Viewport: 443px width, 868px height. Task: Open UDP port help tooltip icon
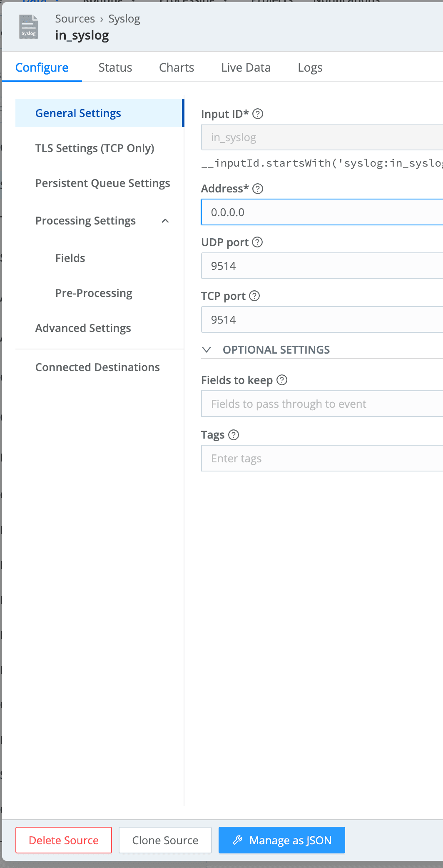pyautogui.click(x=257, y=242)
